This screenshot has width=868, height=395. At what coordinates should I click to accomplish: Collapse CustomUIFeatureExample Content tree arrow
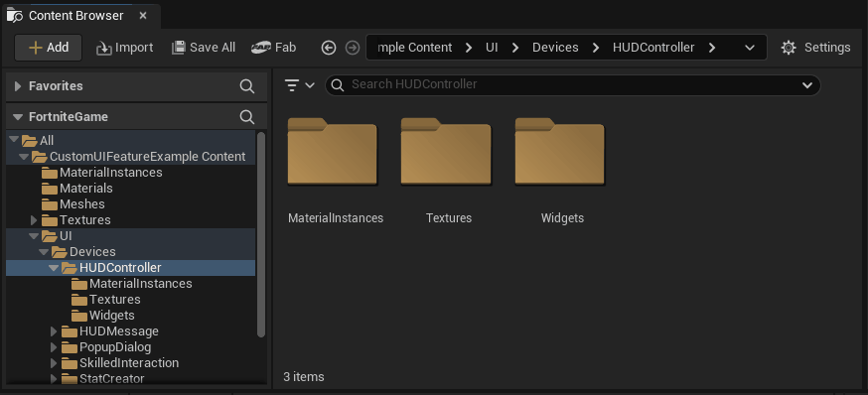click(x=24, y=156)
